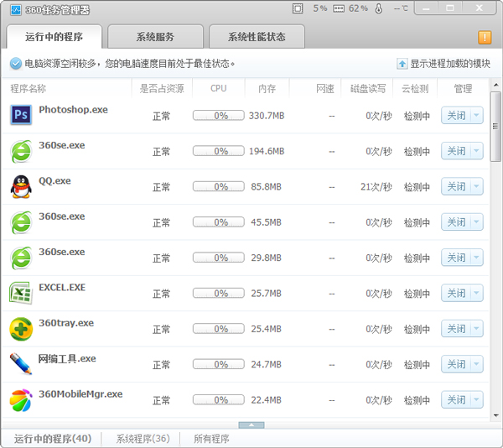Open the 系统性能状态 tab
This screenshot has width=503, height=448.
point(257,37)
